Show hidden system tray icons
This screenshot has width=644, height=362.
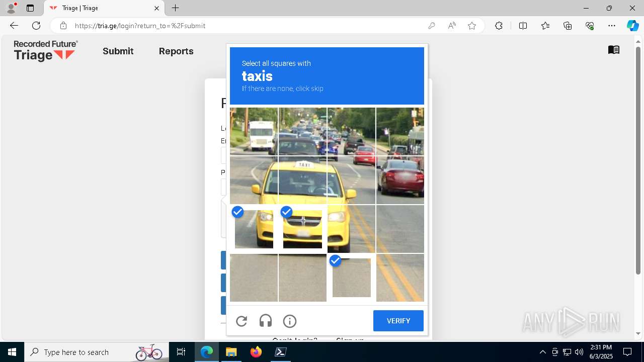tap(542, 352)
